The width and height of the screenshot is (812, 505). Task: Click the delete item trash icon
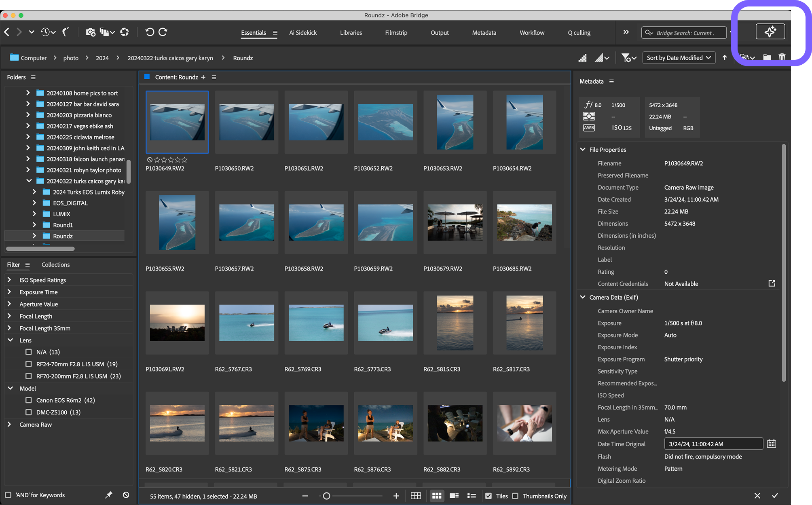(782, 57)
